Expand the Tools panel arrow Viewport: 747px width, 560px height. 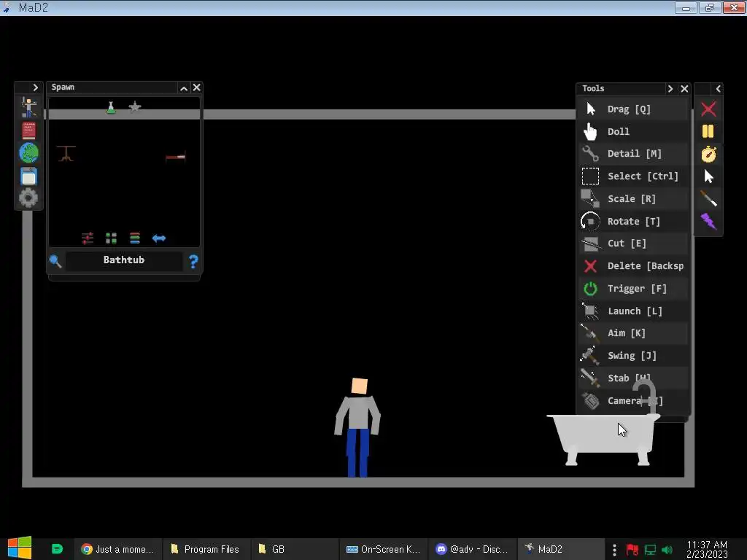[670, 88]
